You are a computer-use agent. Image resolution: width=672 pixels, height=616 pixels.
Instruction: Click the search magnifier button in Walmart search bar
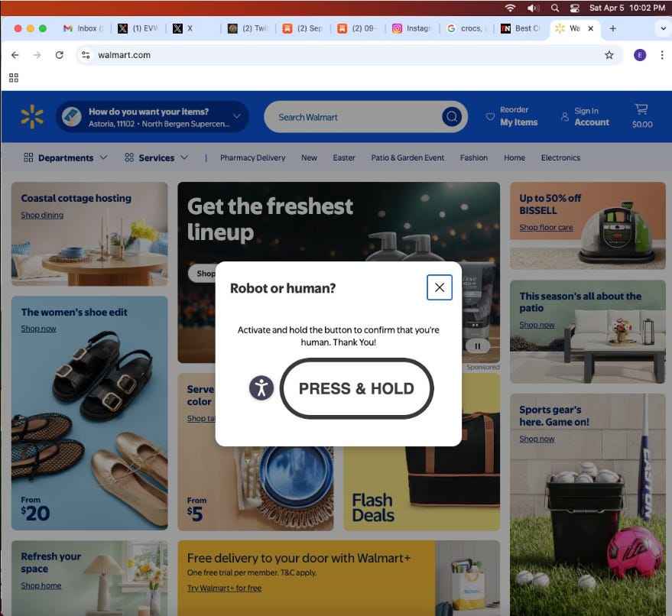(452, 116)
